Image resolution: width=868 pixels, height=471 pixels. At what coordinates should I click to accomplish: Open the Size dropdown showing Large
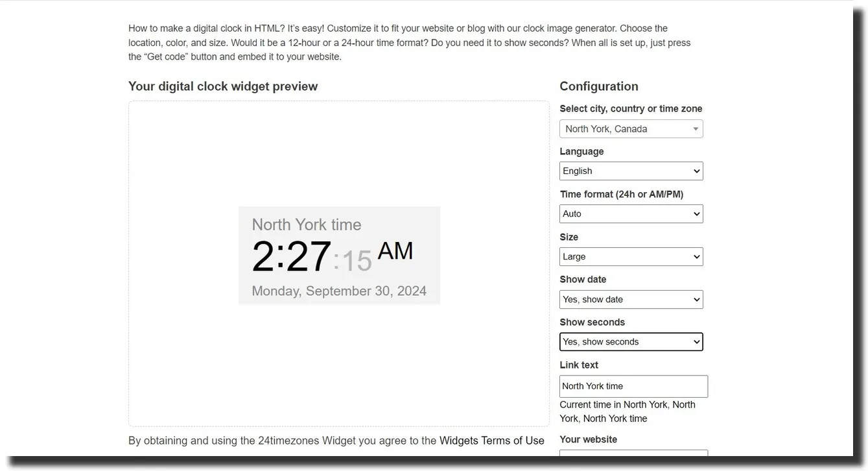[631, 256]
